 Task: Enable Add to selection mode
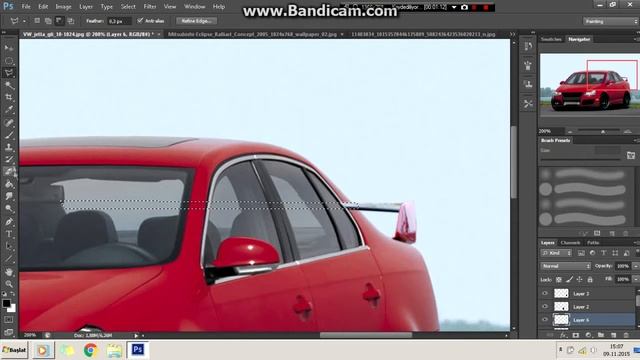[x=48, y=21]
